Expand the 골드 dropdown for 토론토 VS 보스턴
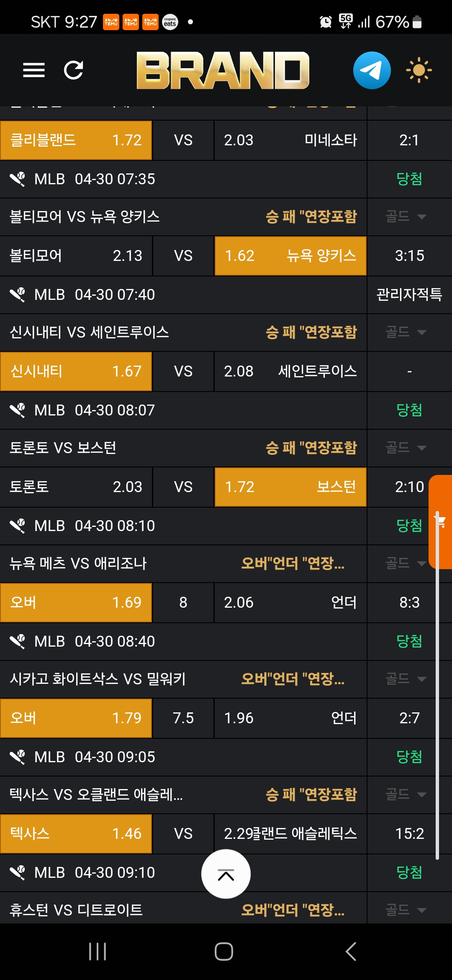Viewport: 452px width, 980px height. point(405,448)
